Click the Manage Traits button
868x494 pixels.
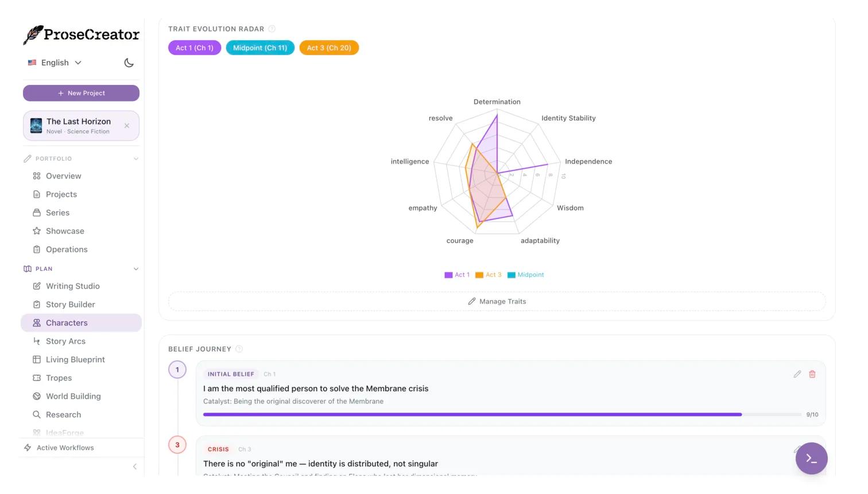[497, 301]
